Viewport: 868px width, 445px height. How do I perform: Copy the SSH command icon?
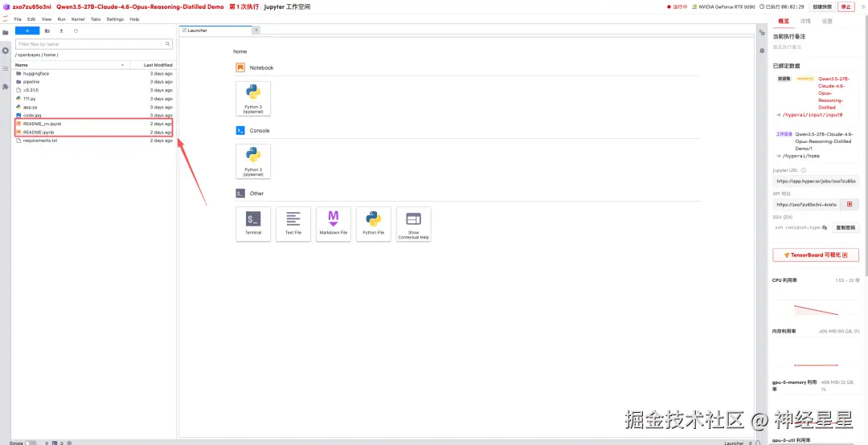click(x=825, y=227)
